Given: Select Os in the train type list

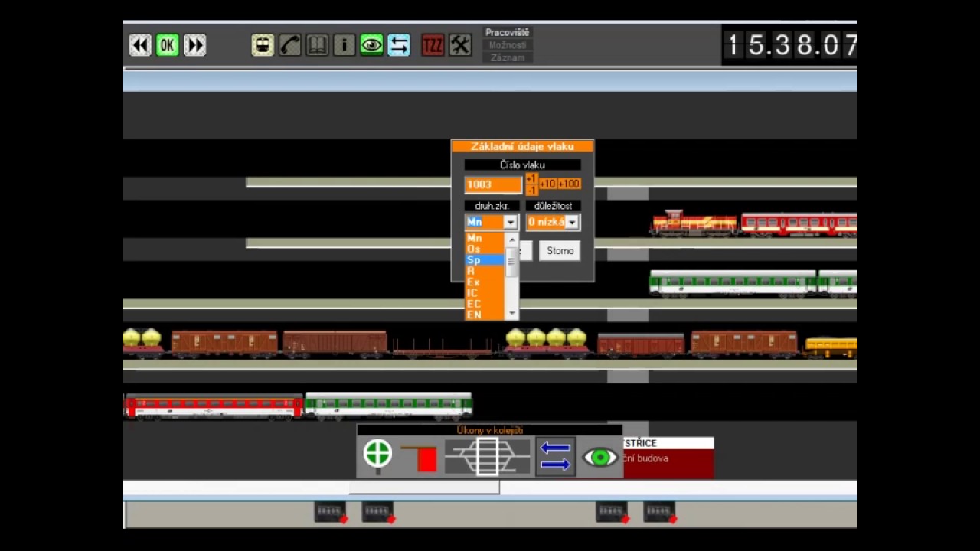Looking at the screenshot, I should [485, 249].
